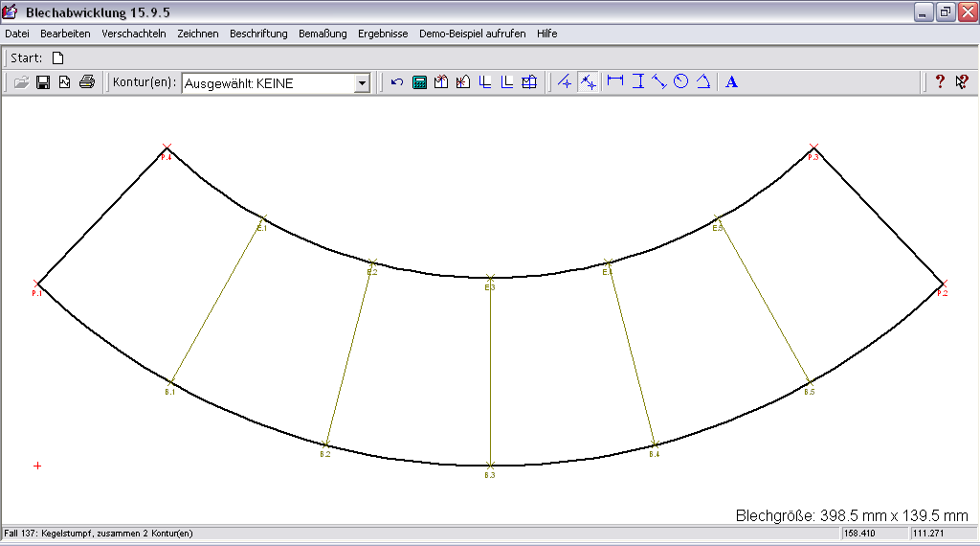The width and height of the screenshot is (980, 546).
Task: Click the open folder toolbar icon
Action: 21,82
